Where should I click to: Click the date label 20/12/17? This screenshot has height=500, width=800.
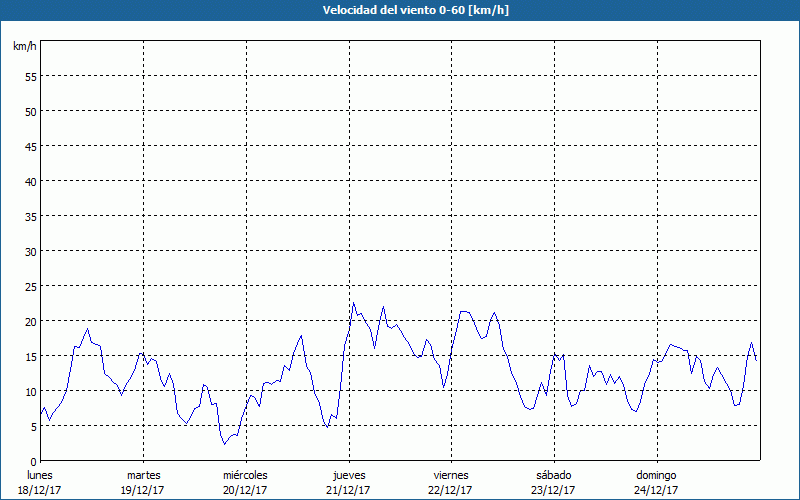point(245,490)
